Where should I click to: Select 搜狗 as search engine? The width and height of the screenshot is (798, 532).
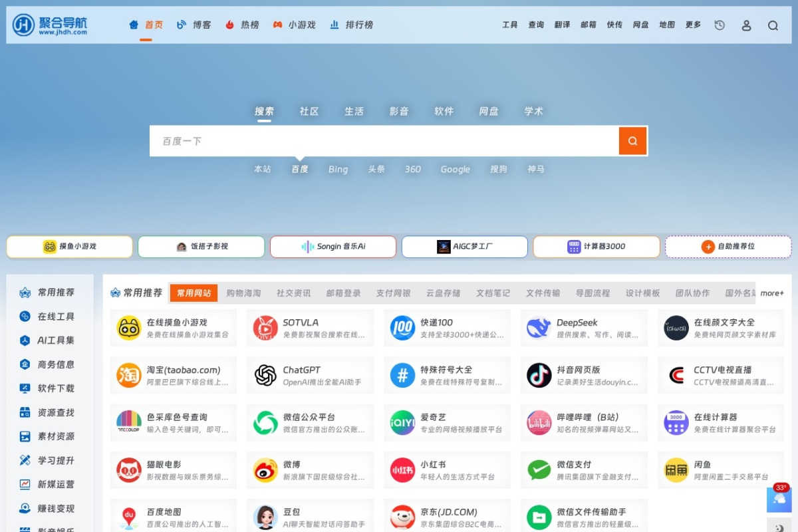(499, 170)
